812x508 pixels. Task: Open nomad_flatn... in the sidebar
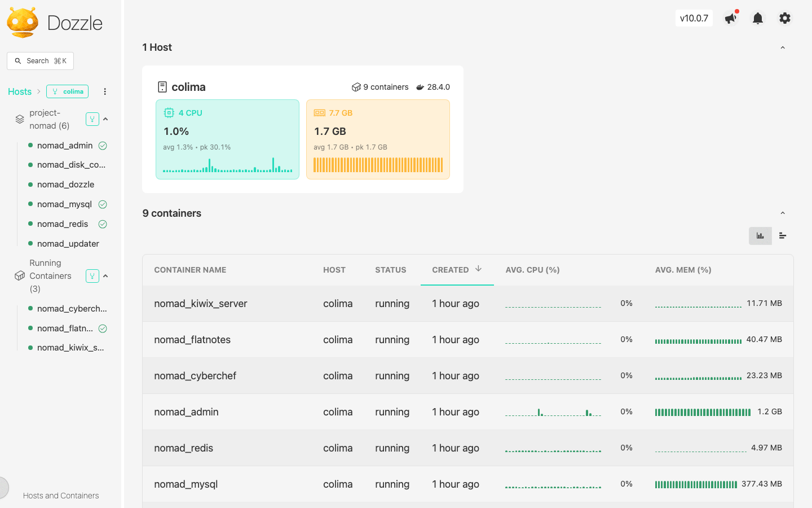[x=65, y=329]
